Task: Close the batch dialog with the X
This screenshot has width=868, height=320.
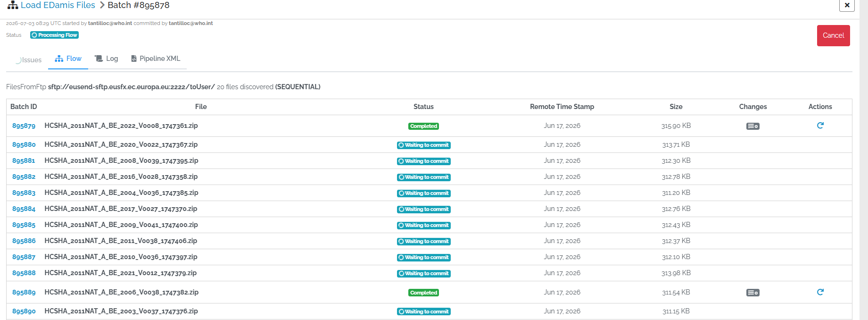Action: [x=847, y=5]
